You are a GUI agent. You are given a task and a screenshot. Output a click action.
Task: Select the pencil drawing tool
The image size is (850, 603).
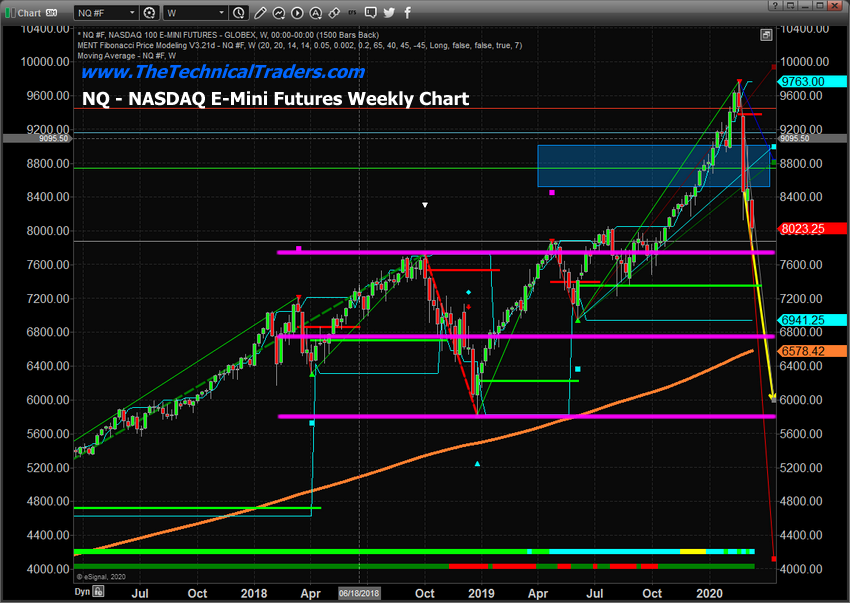tap(260, 12)
